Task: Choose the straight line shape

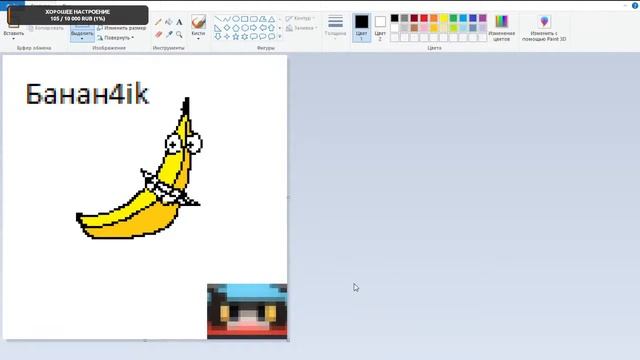Action: [218, 19]
